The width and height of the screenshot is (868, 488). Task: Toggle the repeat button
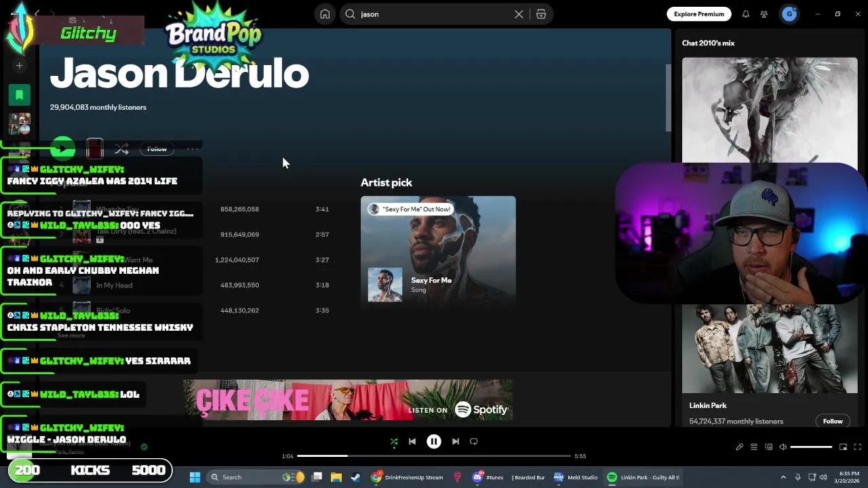point(474,442)
